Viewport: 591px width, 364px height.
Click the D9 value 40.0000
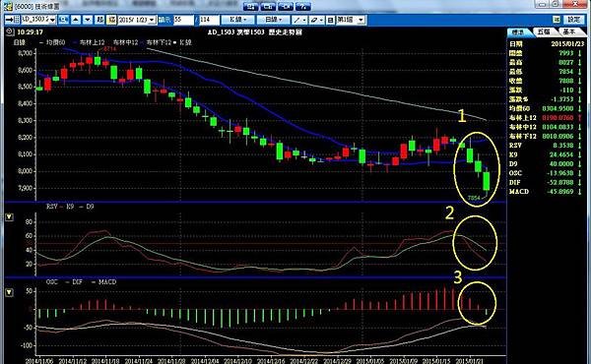click(561, 163)
